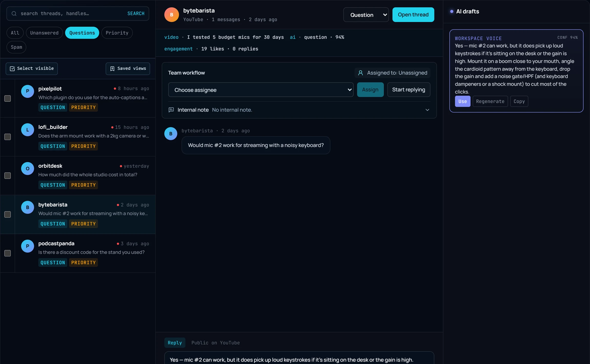Click Select visible button

tap(32, 69)
